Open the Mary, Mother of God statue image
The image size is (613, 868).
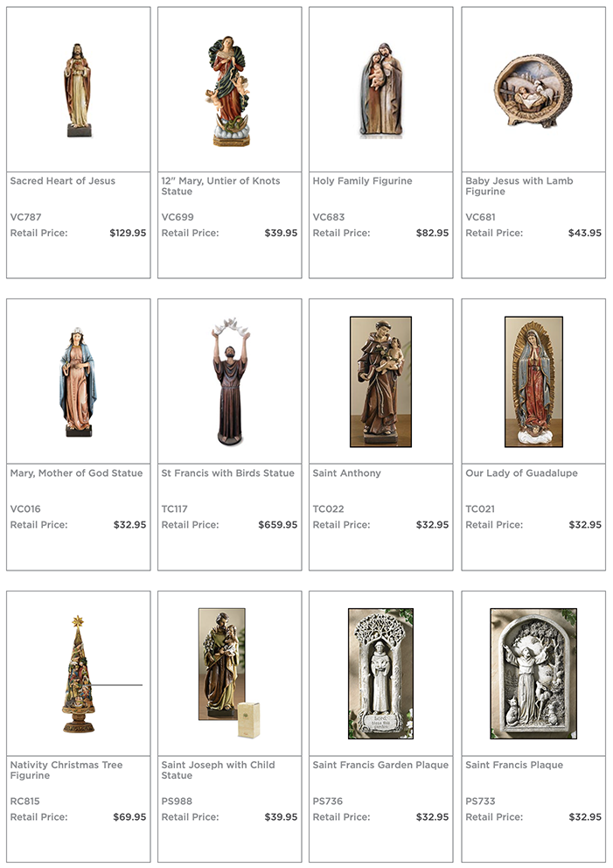78,381
